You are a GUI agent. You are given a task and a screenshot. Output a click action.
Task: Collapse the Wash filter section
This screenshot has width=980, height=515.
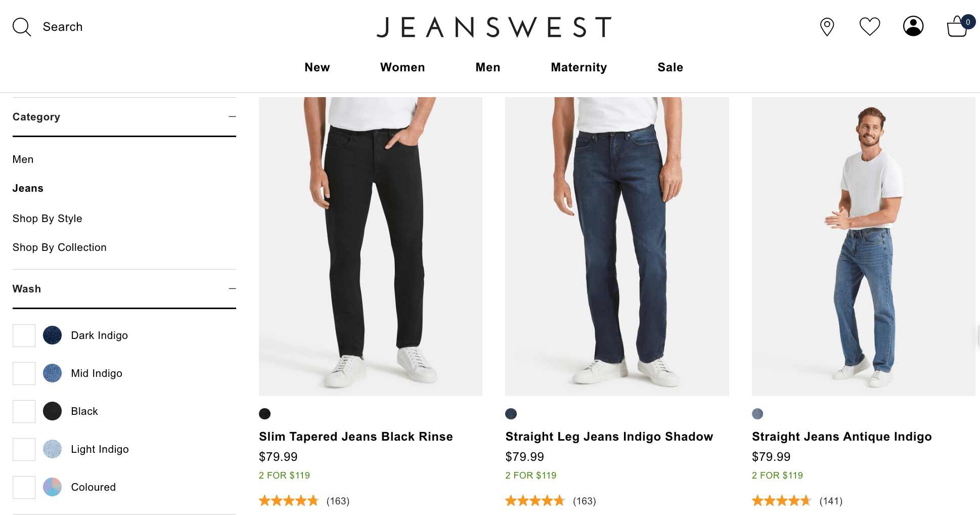pyautogui.click(x=232, y=289)
